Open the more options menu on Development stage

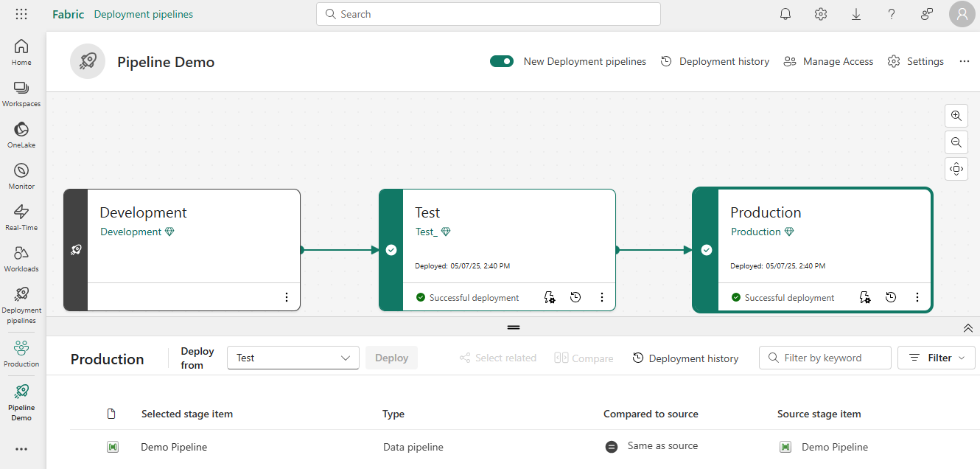click(286, 296)
